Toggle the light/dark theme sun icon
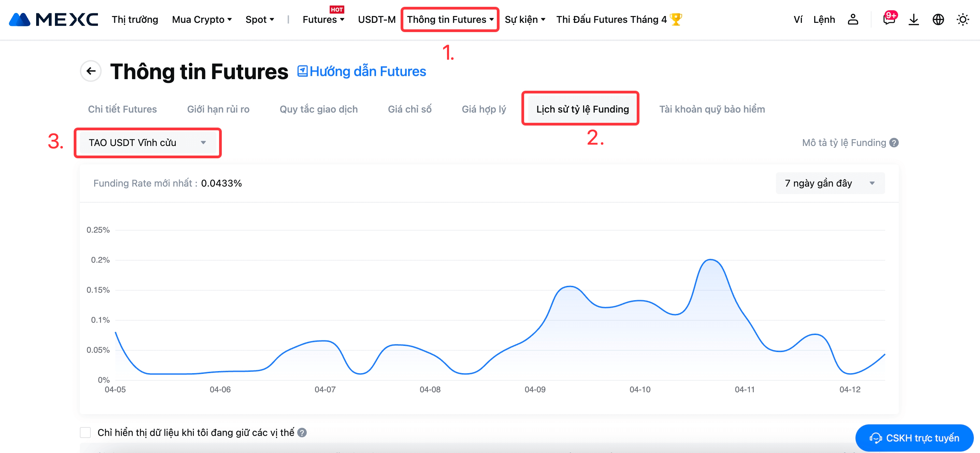The height and width of the screenshot is (453, 980). tap(963, 19)
